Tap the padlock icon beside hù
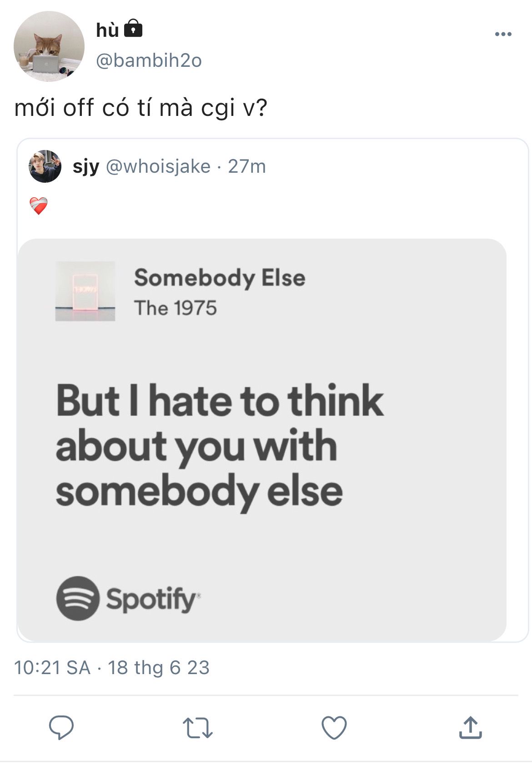Viewport: 532px width, 770px height. point(133,28)
